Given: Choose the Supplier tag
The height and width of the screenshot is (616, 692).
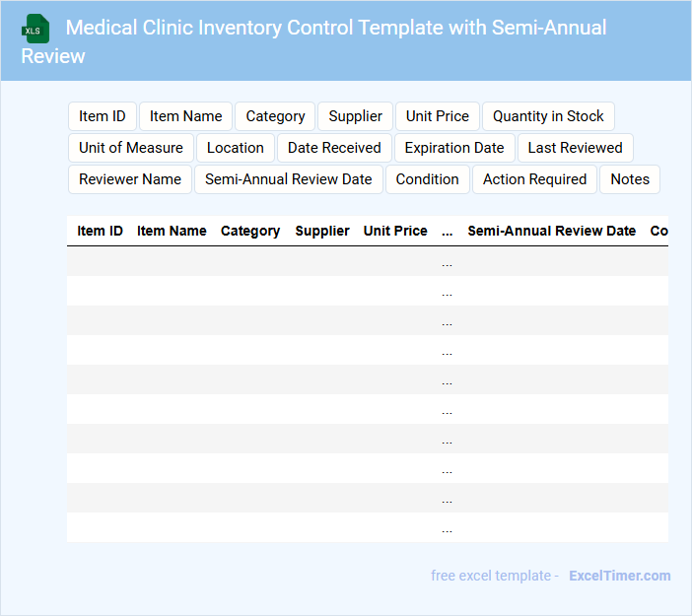Looking at the screenshot, I should 355,116.
